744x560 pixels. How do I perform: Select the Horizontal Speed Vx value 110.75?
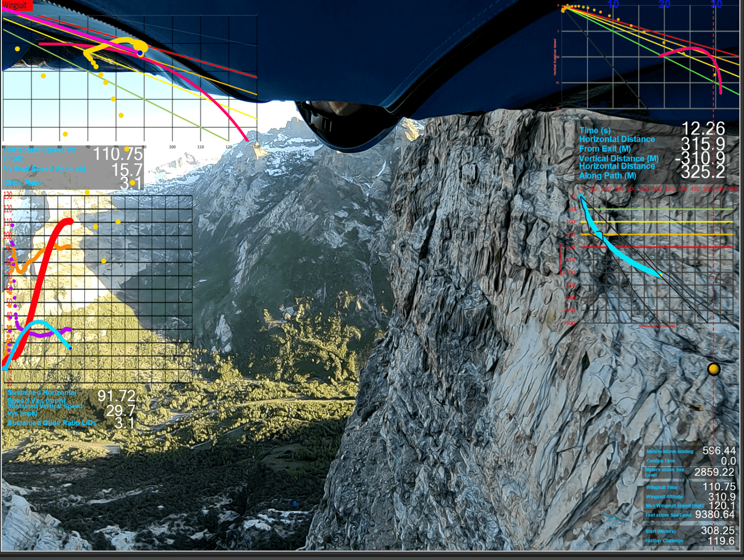coord(118,154)
